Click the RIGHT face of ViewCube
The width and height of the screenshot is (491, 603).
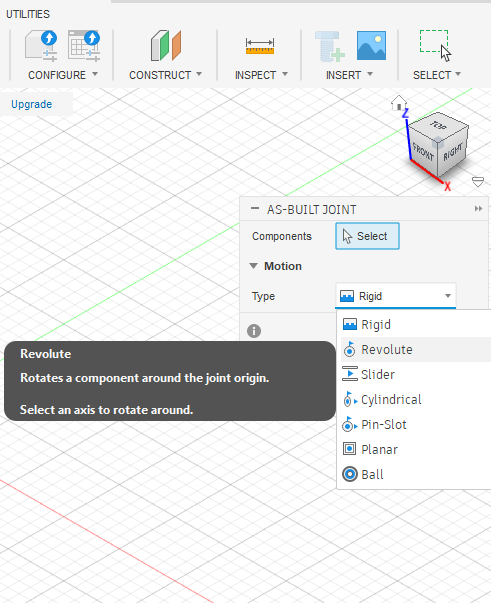click(453, 152)
